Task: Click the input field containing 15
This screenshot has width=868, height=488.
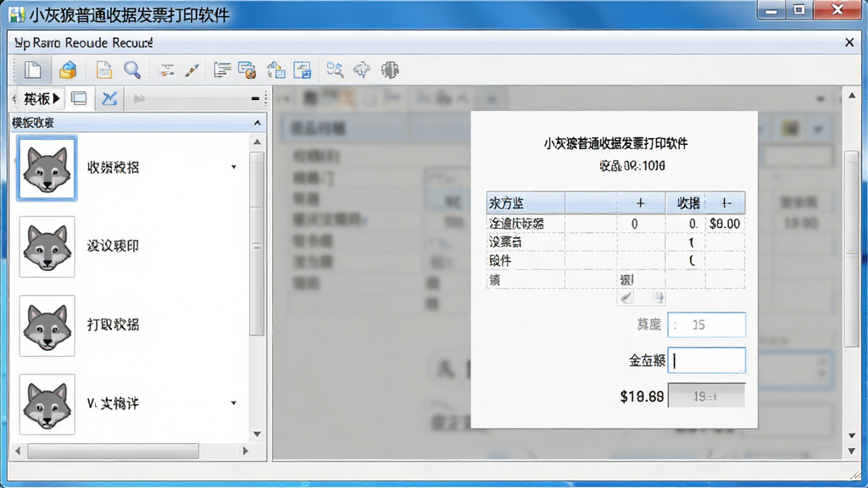Action: 706,324
